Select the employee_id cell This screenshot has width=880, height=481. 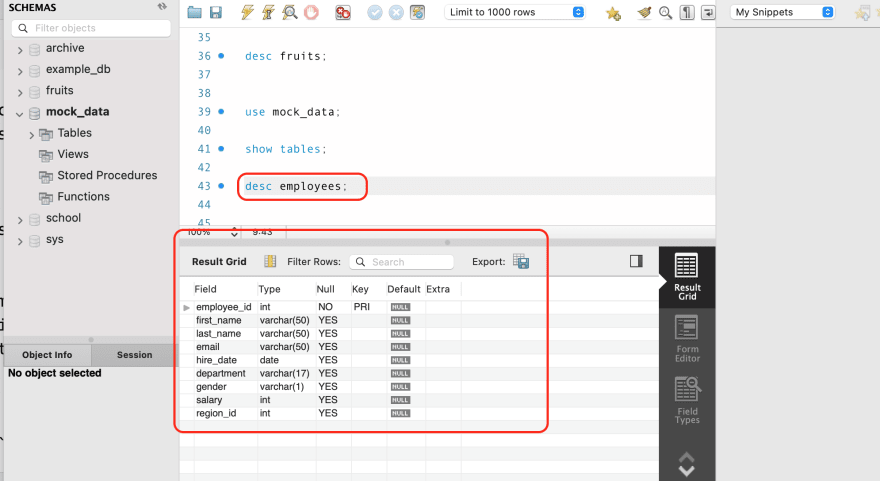(224, 307)
